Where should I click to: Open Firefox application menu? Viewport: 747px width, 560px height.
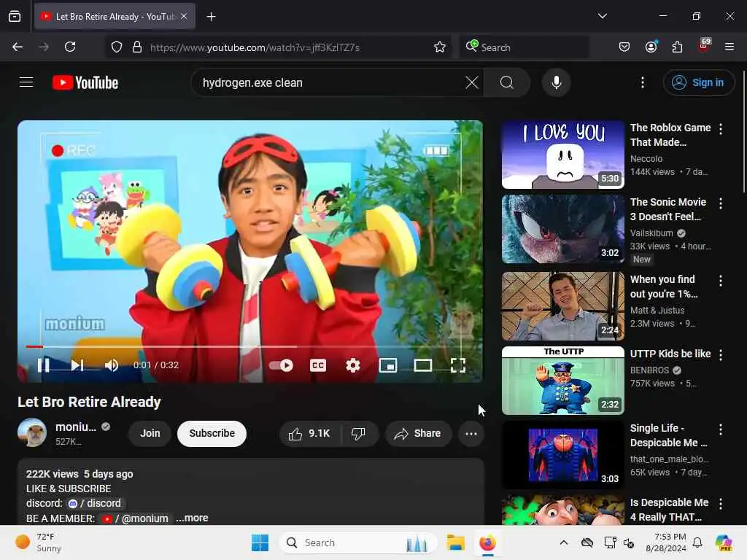[x=729, y=47]
